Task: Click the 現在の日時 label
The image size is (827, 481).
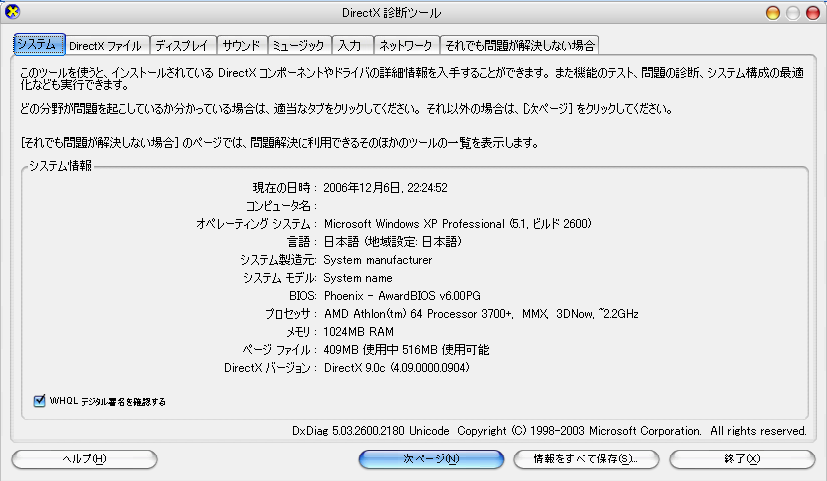Action: tap(285, 188)
